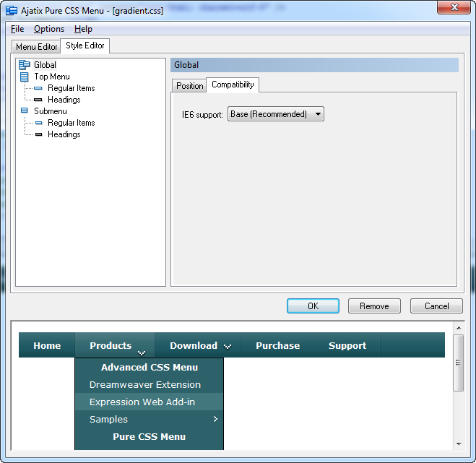476x463 pixels.
Task: Select Top Menu in the style tree
Action: pos(52,77)
